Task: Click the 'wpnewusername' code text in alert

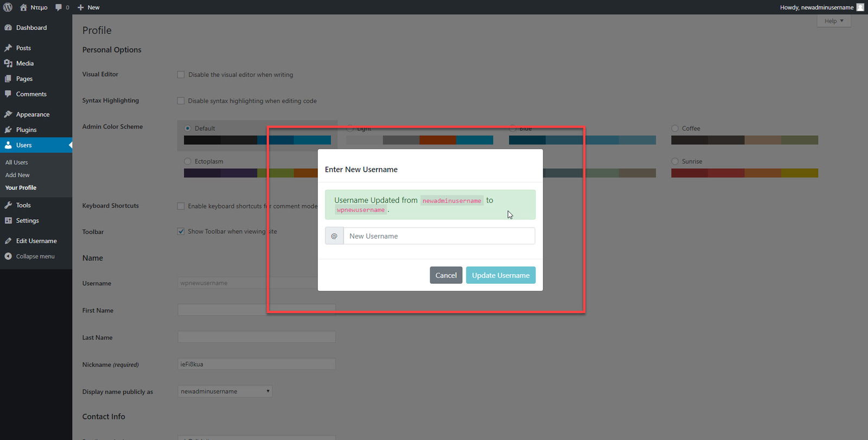Action: click(x=361, y=210)
